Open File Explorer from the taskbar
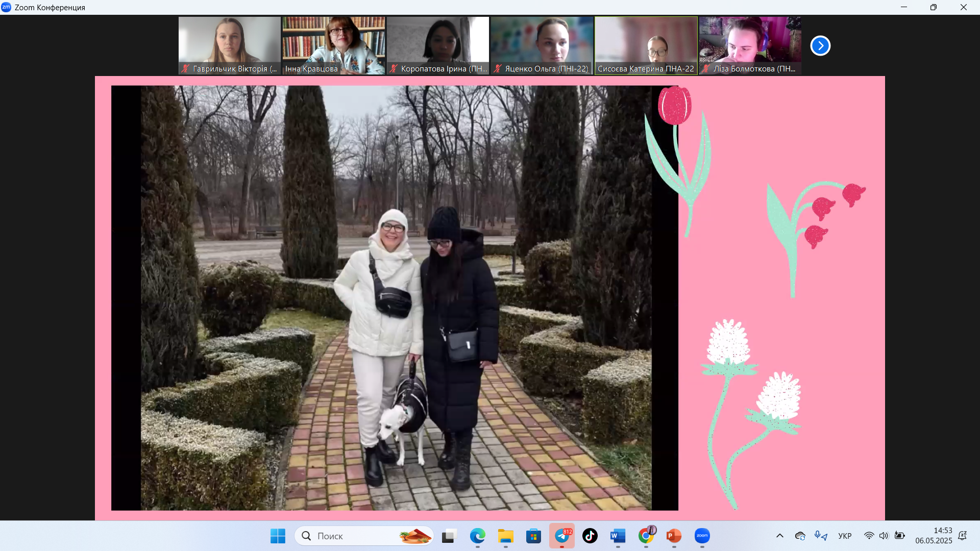This screenshot has height=551, width=980. click(x=505, y=536)
